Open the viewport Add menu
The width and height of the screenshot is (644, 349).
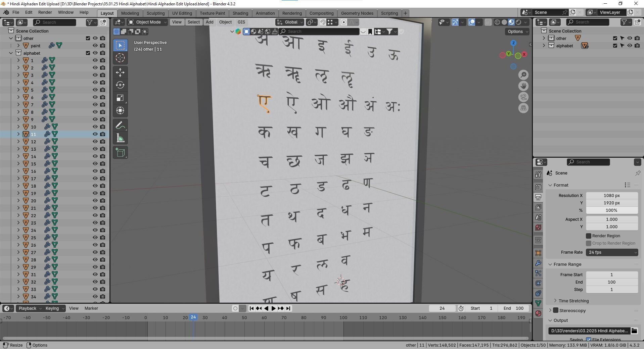[x=210, y=22]
